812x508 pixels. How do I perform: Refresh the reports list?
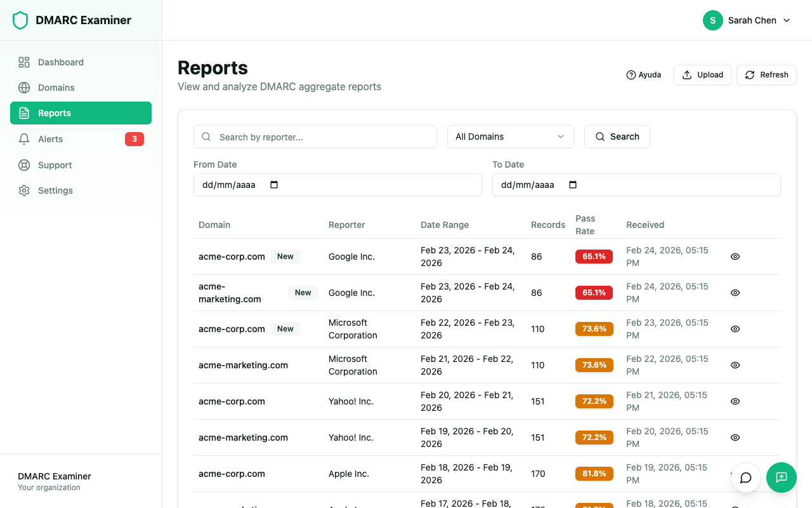(x=766, y=75)
